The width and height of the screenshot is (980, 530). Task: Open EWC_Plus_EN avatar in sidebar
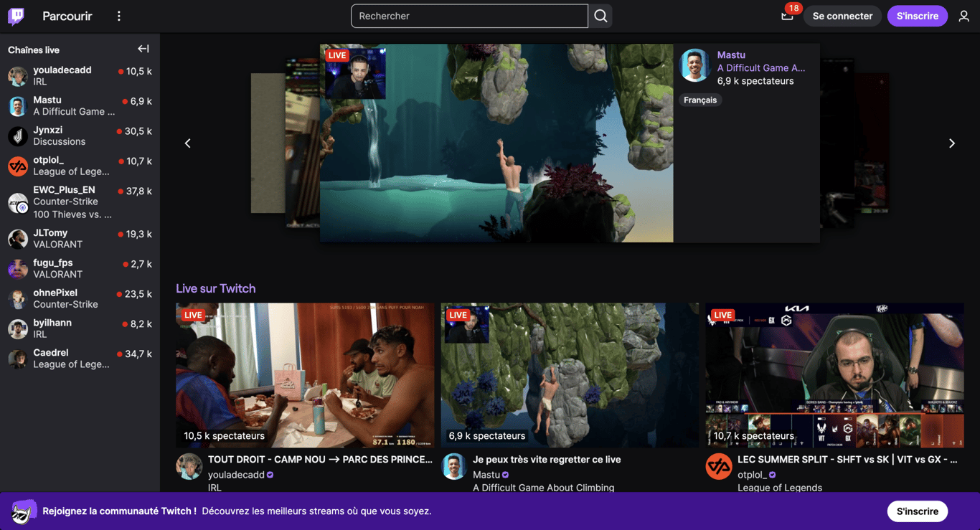click(18, 202)
